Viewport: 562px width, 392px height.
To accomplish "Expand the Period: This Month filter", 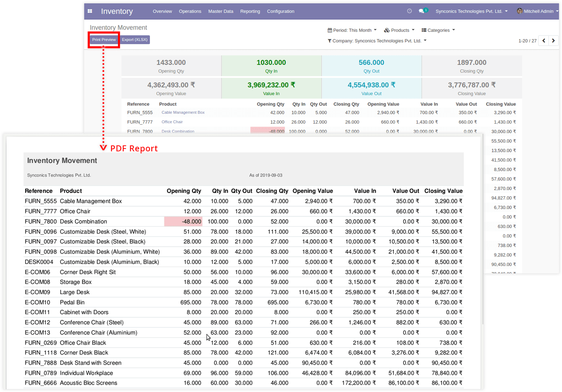I will point(352,30).
